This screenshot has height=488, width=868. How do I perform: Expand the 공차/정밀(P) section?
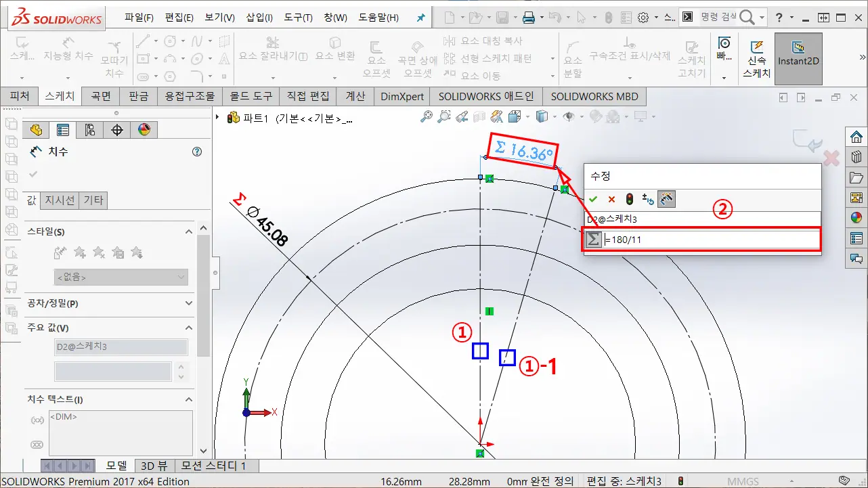pyautogui.click(x=189, y=303)
